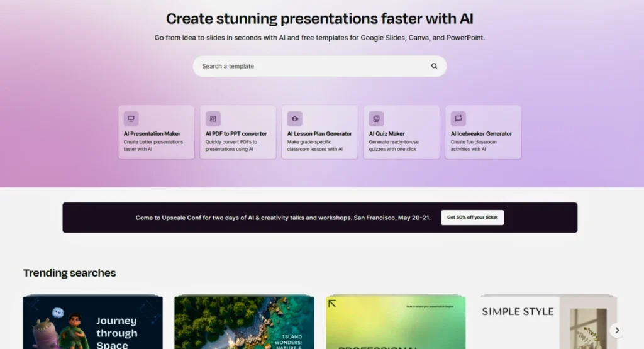Click Get 50% off your ticket button

[472, 218]
